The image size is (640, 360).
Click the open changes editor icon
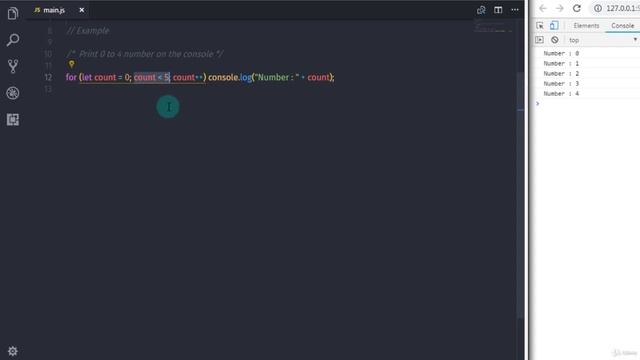click(x=481, y=10)
